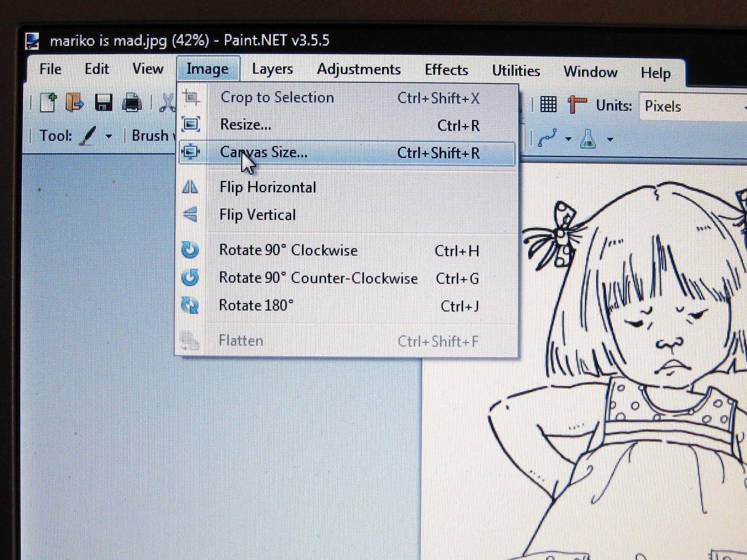Expand the antialiasing dropdown arrow

pyautogui.click(x=609, y=139)
